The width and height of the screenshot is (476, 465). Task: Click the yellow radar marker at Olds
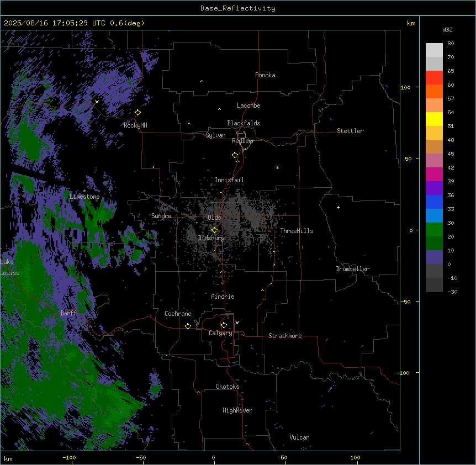(x=214, y=230)
